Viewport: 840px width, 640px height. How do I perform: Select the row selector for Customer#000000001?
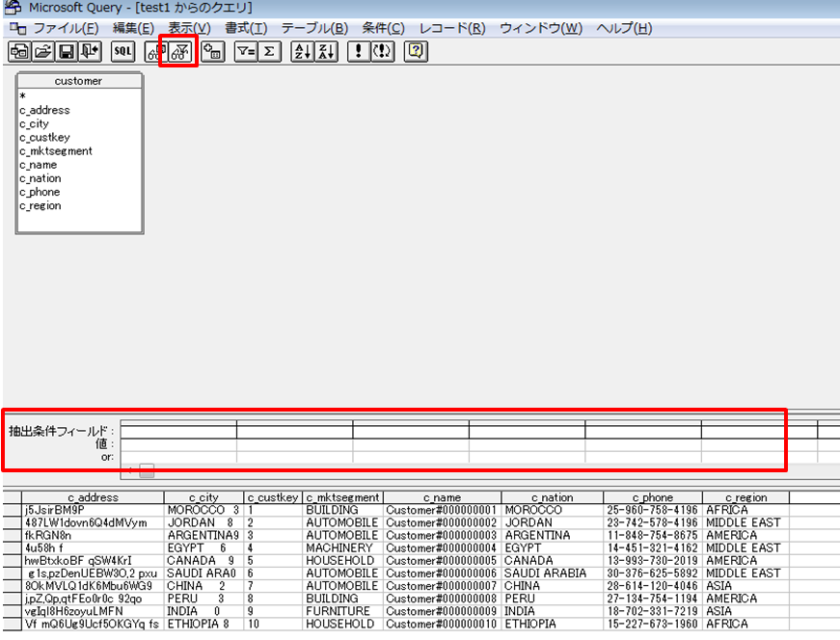[x=12, y=511]
